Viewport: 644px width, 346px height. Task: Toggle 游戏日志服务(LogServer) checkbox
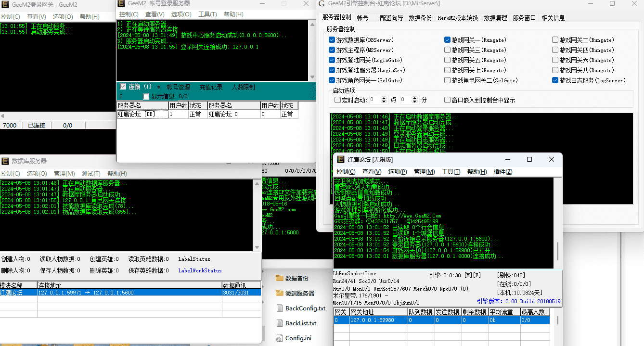(555, 80)
